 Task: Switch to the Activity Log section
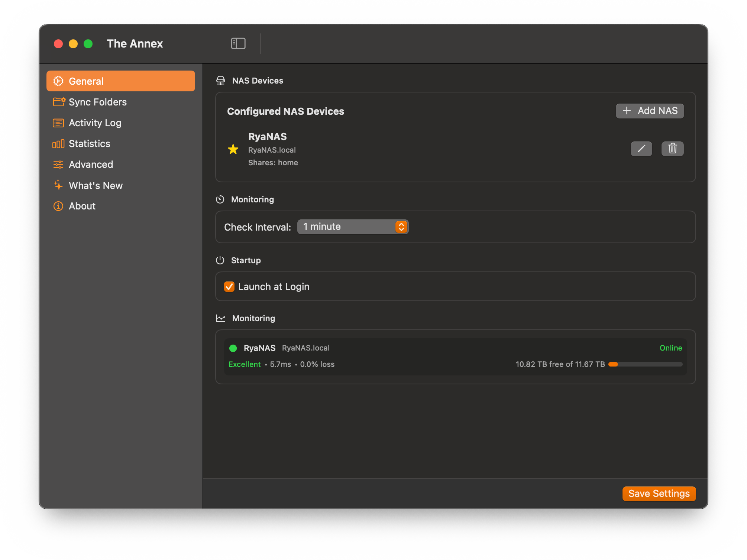(x=121, y=123)
